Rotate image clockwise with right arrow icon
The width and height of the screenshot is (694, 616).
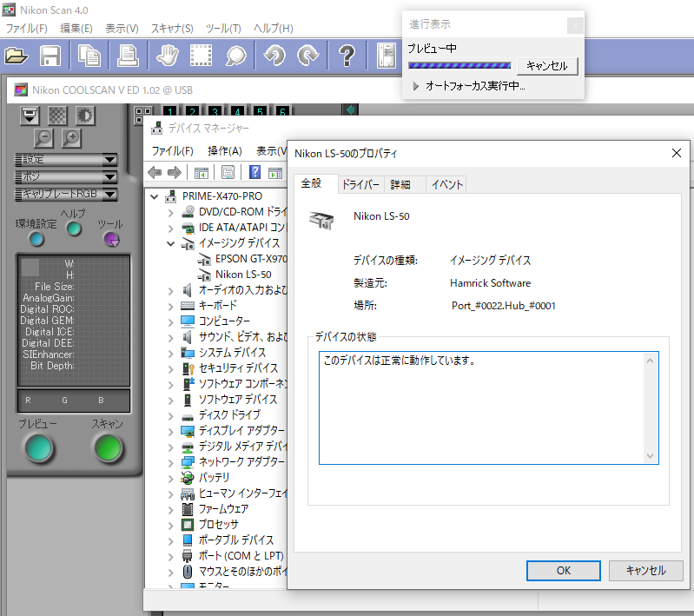(308, 56)
